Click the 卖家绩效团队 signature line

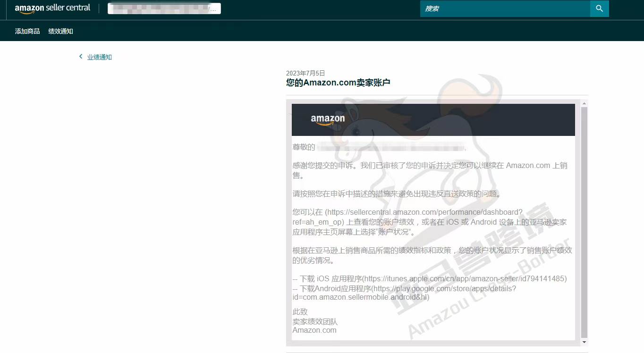[x=315, y=321]
